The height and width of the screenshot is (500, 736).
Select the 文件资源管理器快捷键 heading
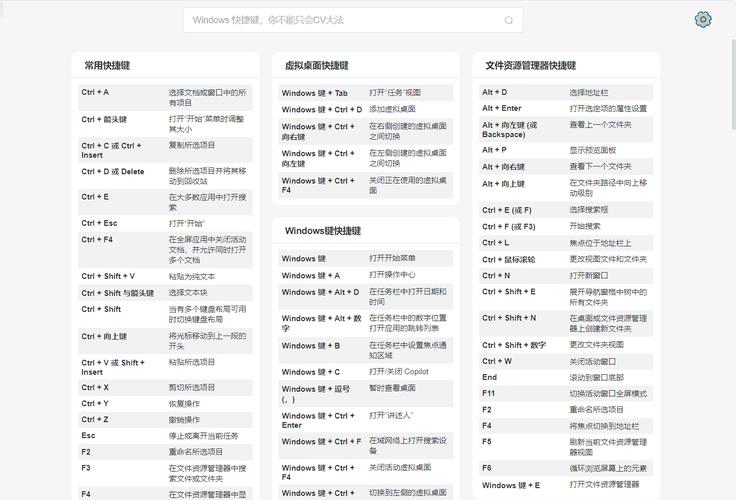click(530, 65)
